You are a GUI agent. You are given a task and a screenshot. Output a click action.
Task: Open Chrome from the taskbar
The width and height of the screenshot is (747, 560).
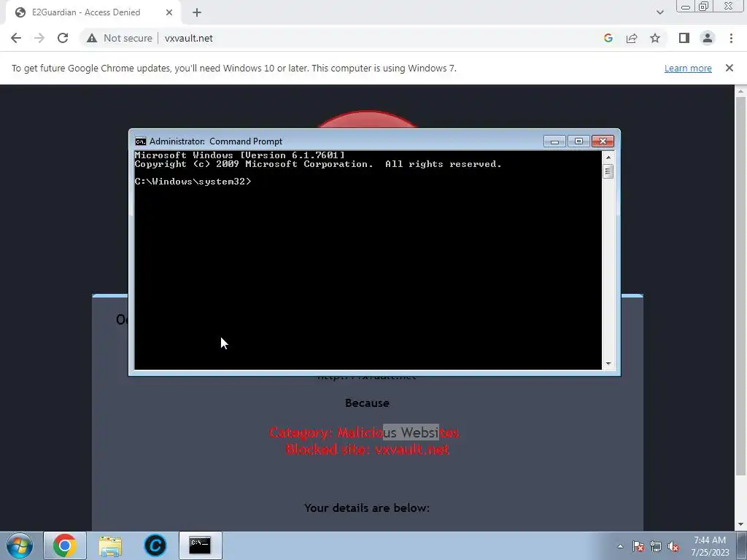coord(65,545)
